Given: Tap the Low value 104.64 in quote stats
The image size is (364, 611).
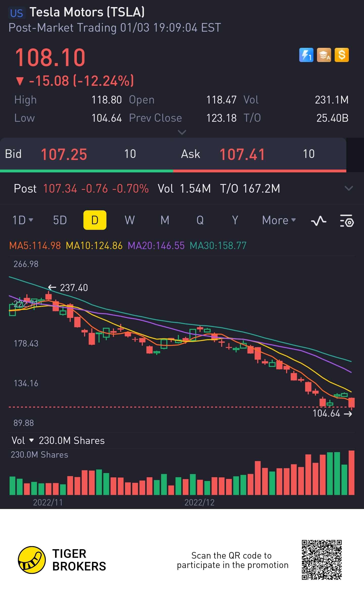Looking at the screenshot, I should click(107, 118).
